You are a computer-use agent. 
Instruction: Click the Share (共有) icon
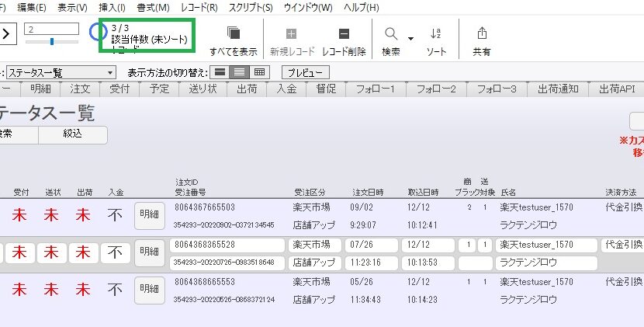pos(482,33)
